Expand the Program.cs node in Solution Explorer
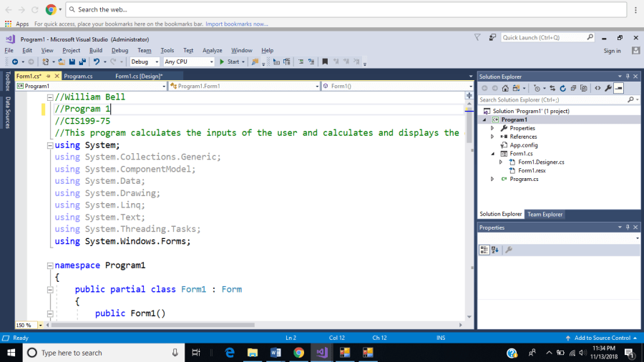644x362 pixels. tap(492, 179)
